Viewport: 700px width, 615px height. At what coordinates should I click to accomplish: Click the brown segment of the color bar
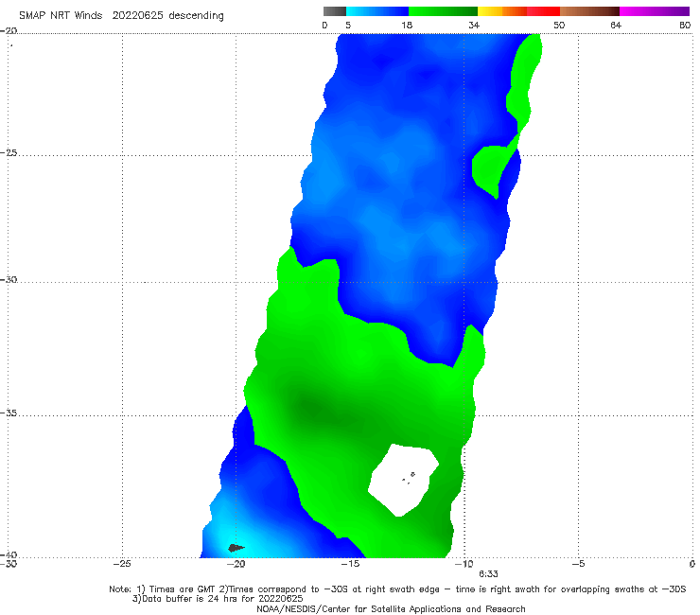point(589,11)
